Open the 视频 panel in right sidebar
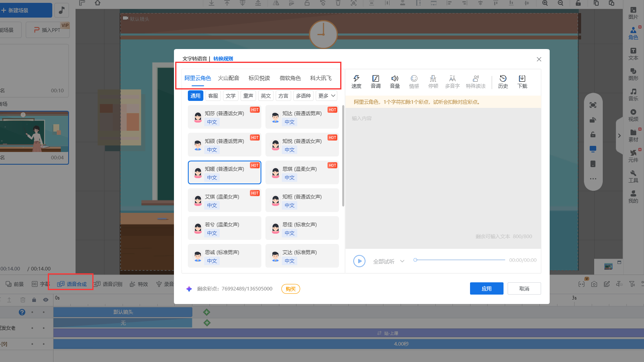 pyautogui.click(x=633, y=115)
